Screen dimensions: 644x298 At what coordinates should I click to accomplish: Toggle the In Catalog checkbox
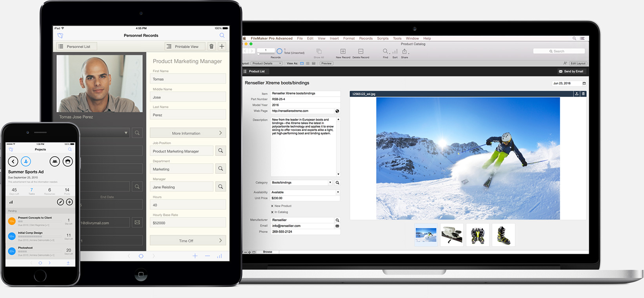pos(272,212)
